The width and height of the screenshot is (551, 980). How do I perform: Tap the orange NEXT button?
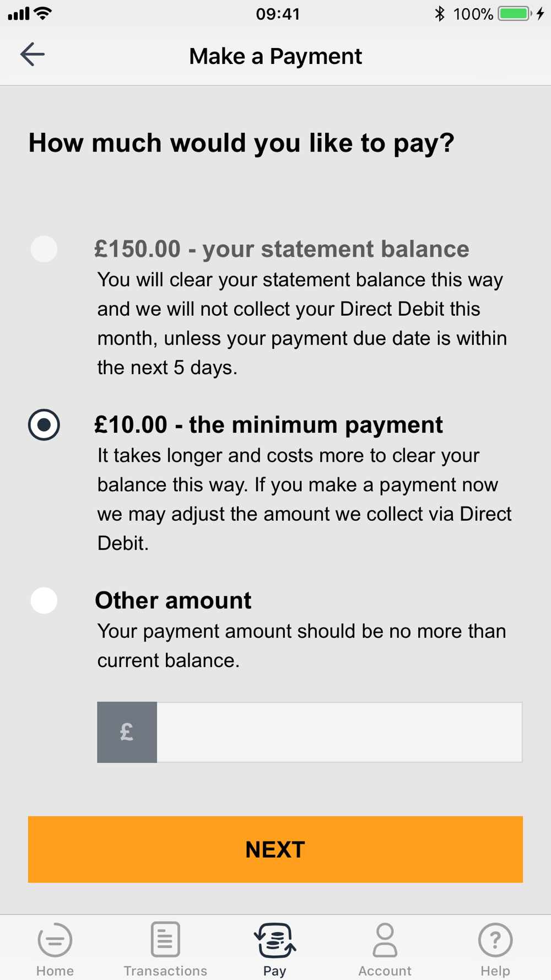pos(275,849)
